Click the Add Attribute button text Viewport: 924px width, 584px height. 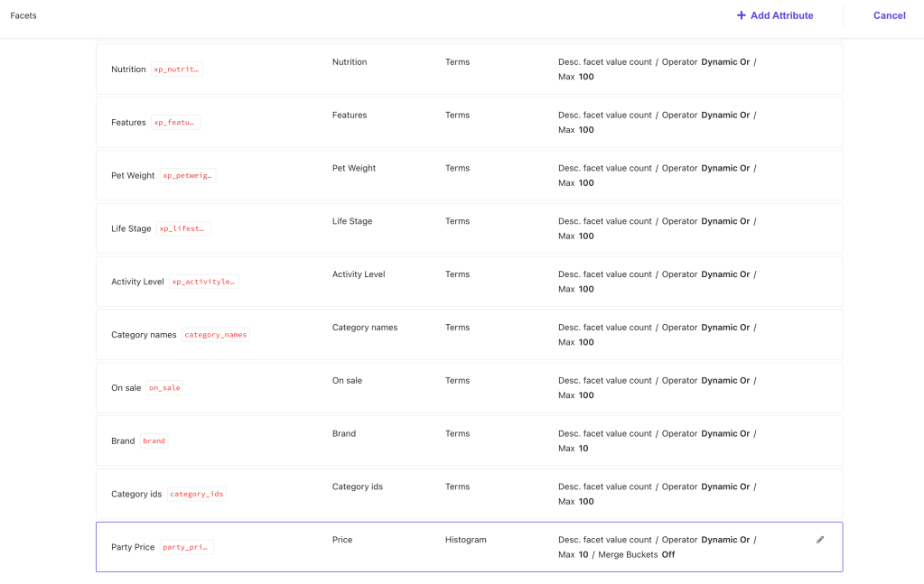[781, 15]
